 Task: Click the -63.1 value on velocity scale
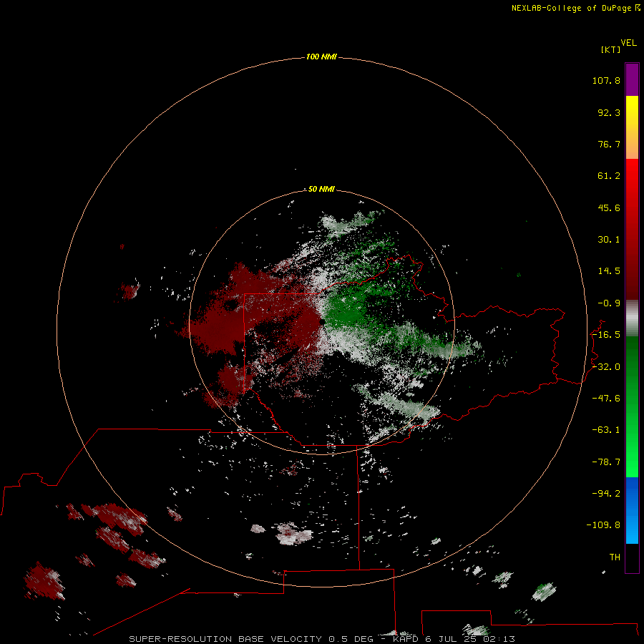pos(606,430)
